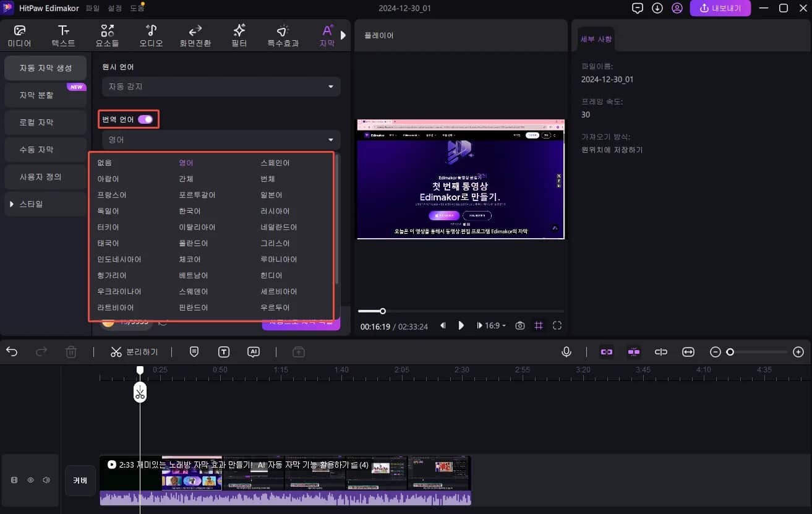Toggle the grid overlay in the player
Image resolution: width=812 pixels, height=514 pixels.
tap(537, 325)
